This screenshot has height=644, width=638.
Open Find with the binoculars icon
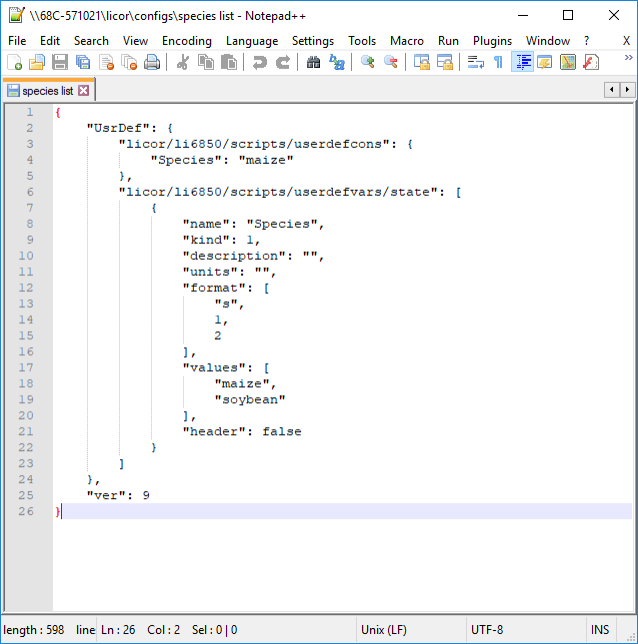pos(313,62)
